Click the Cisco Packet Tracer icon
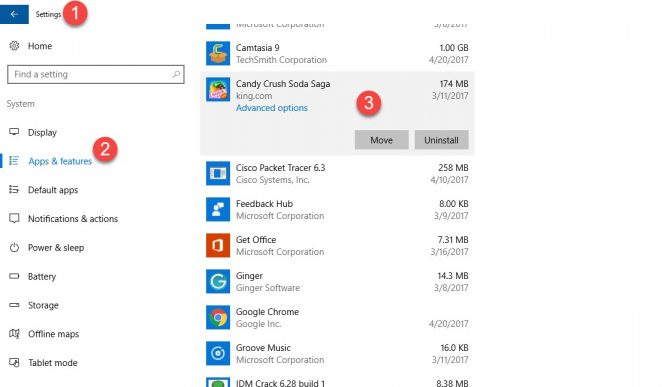Image resolution: width=670 pixels, height=387 pixels. (x=218, y=173)
